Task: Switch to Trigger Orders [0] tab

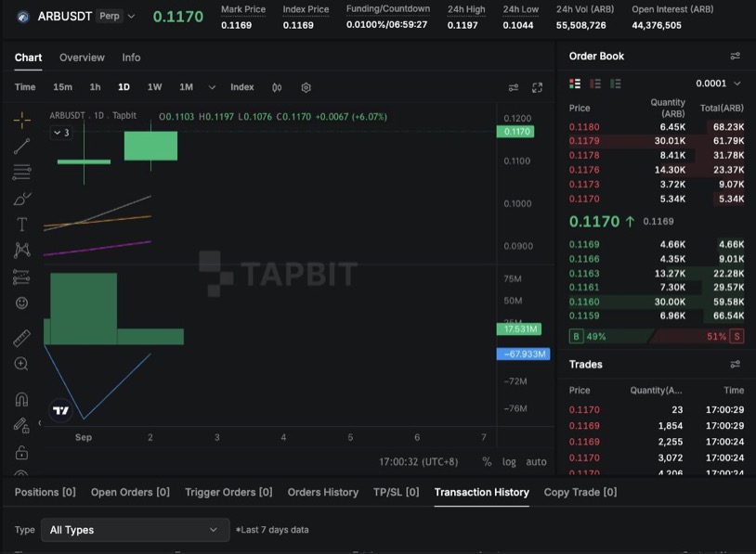Action: (228, 492)
